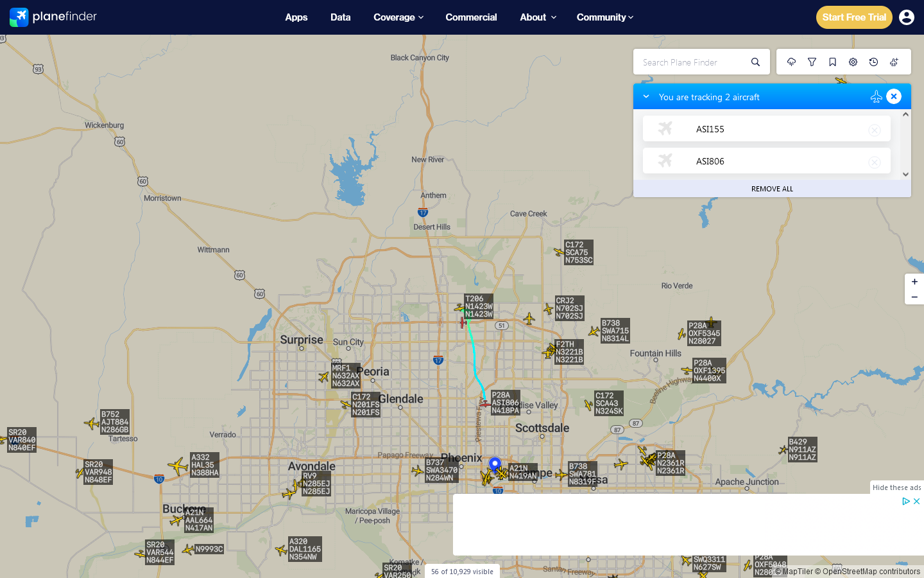
Task: Click the Plane Finder logo
Action: (x=53, y=17)
